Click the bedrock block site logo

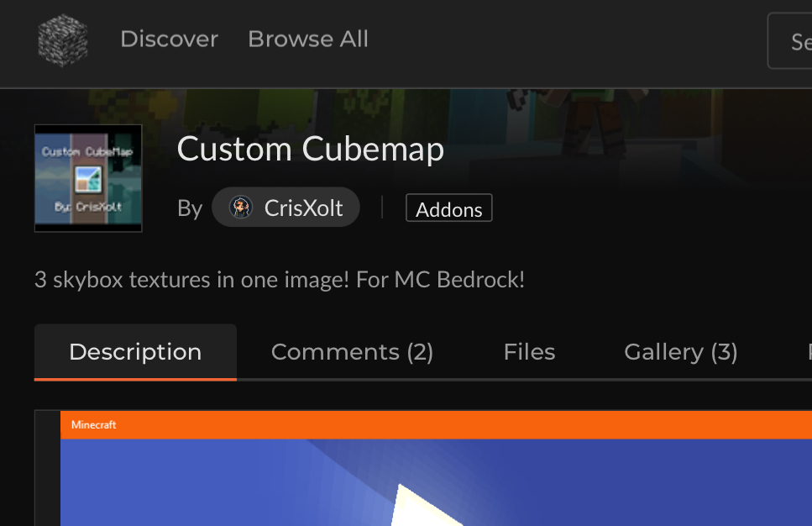click(x=63, y=40)
